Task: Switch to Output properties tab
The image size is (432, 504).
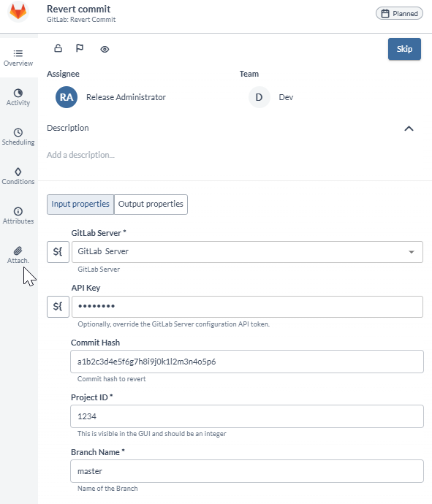Action: 151,204
